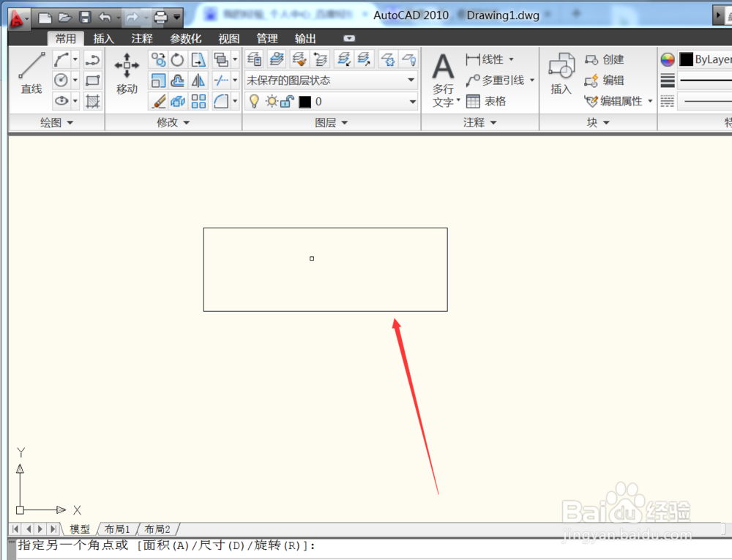
Task: Select the Copy tool in Modify panel
Action: 158,60
